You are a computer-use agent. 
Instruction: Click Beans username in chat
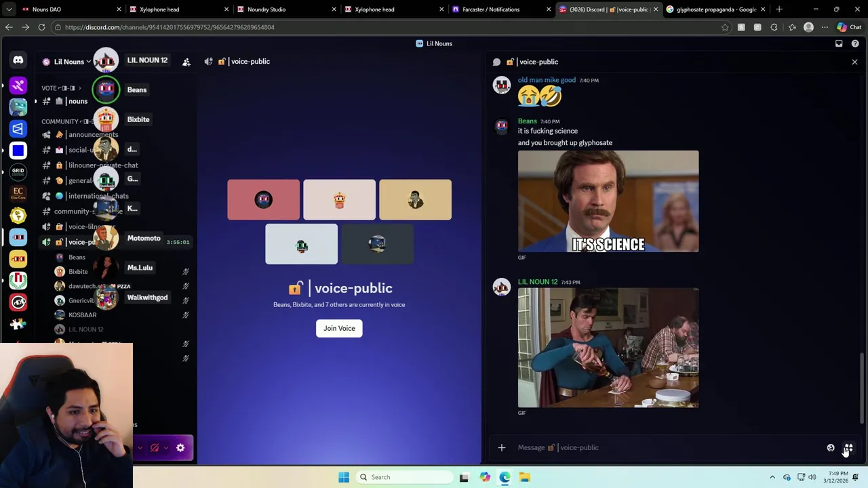(x=527, y=121)
